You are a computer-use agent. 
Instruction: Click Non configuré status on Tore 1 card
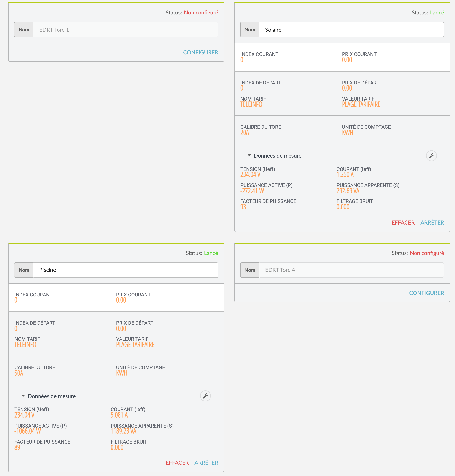(201, 13)
